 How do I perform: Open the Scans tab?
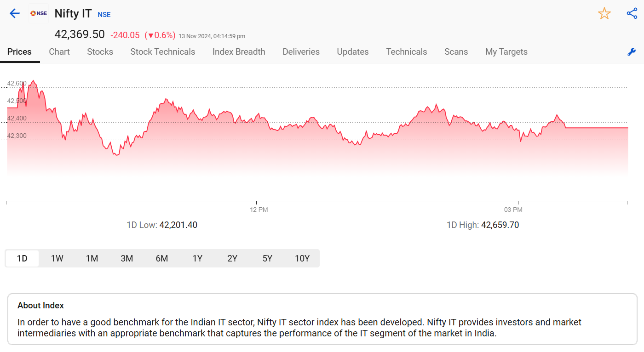coord(456,52)
